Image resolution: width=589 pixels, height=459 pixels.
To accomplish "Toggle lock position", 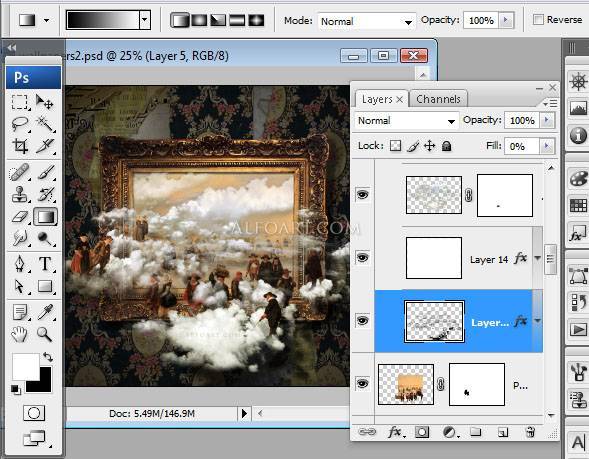I will (x=429, y=146).
